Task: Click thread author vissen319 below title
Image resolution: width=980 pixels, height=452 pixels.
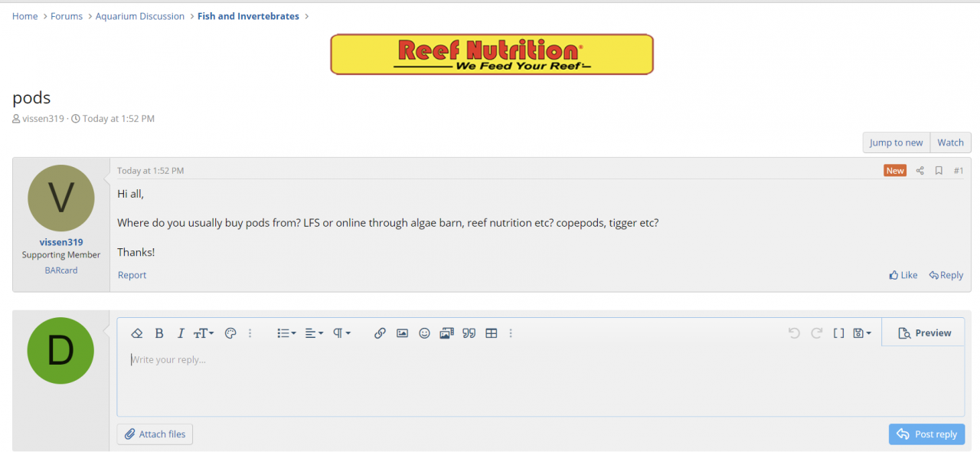Action: pyautogui.click(x=43, y=119)
